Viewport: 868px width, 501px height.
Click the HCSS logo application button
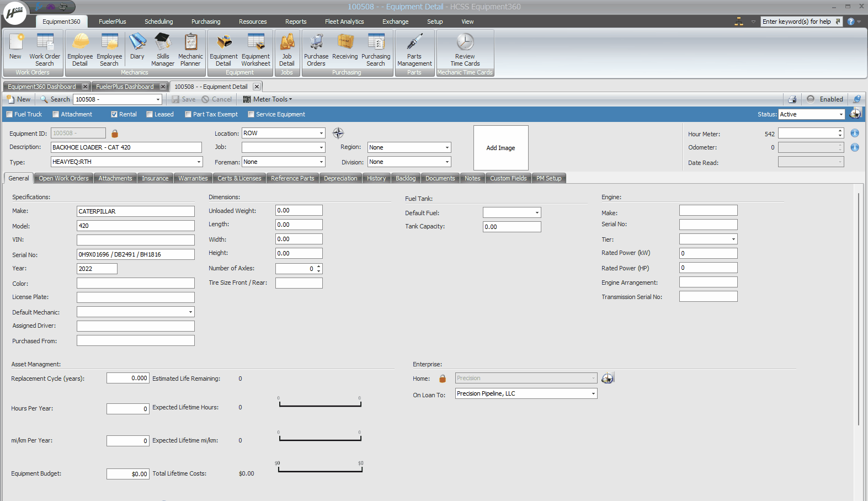point(15,13)
